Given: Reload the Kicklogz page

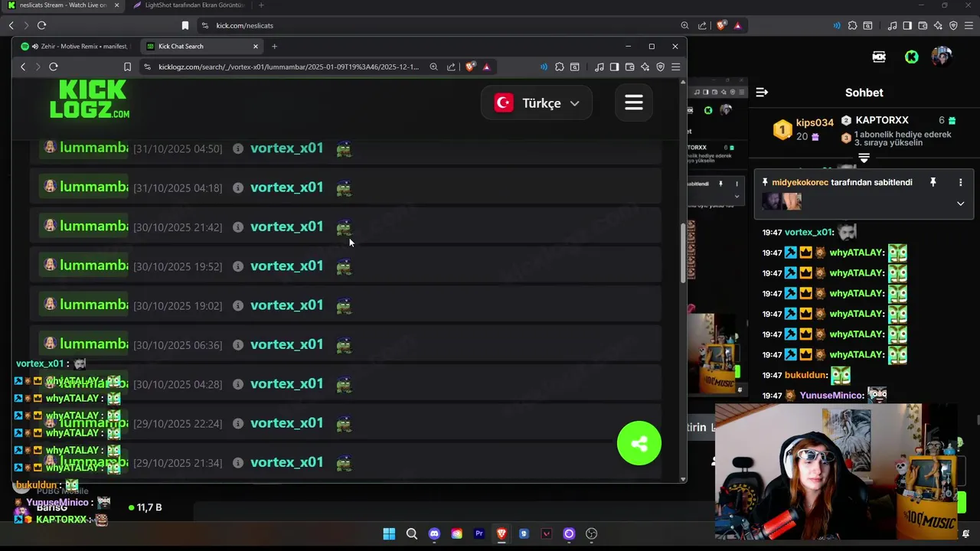Looking at the screenshot, I should 54,67.
